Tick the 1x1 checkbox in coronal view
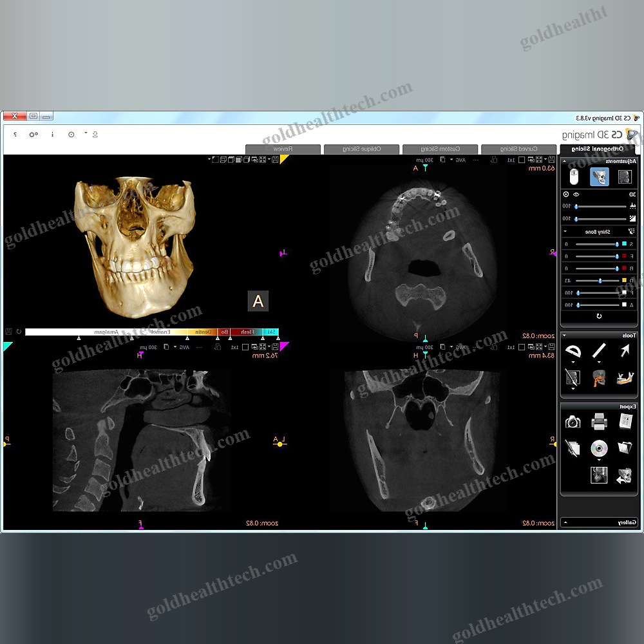 click(x=521, y=347)
